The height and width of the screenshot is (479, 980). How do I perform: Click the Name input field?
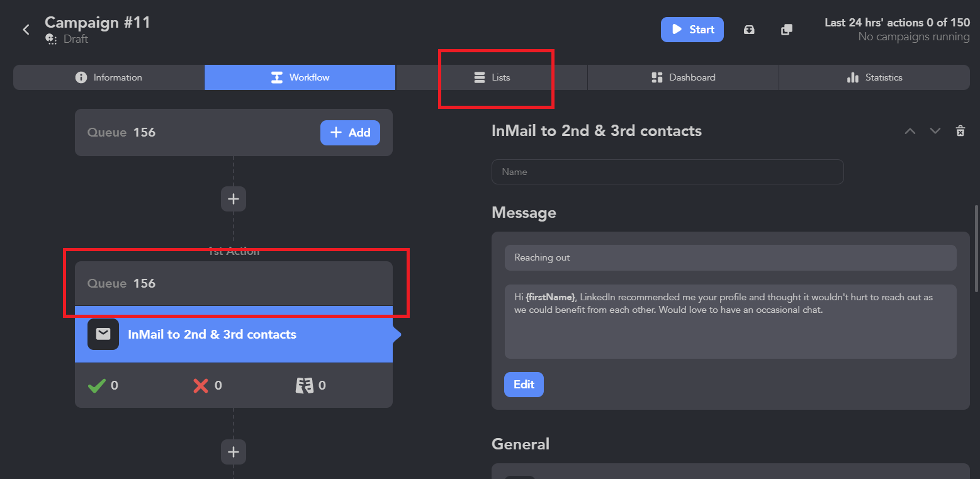tap(667, 172)
